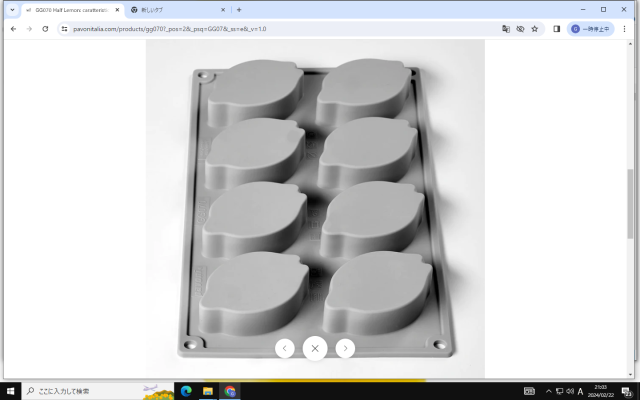This screenshot has height=400, width=640.
Task: Click the browser back arrow
Action: click(12, 29)
